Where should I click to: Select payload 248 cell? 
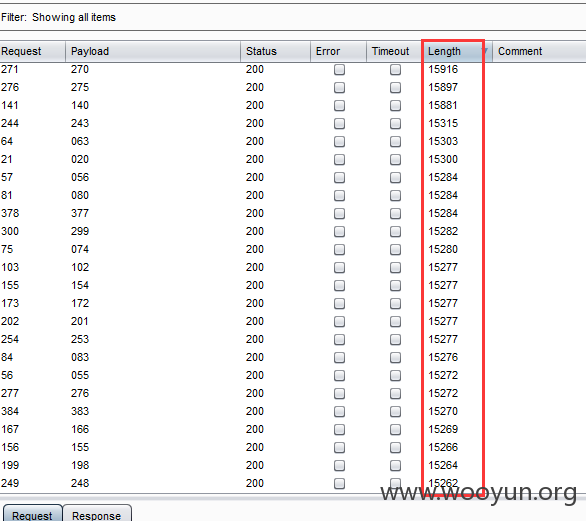coord(80,483)
